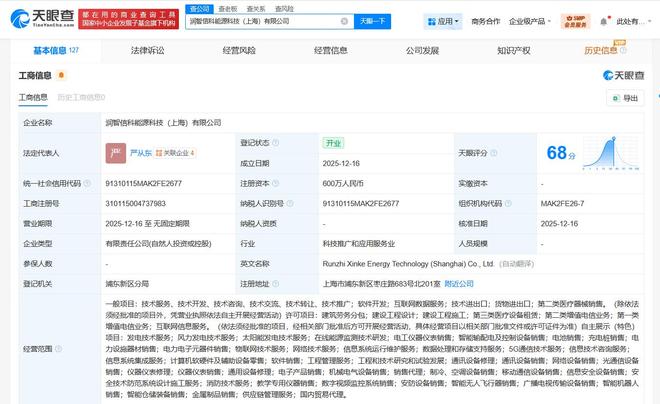Select the 查老板 search tab
The image size is (660, 404).
pos(228,9)
